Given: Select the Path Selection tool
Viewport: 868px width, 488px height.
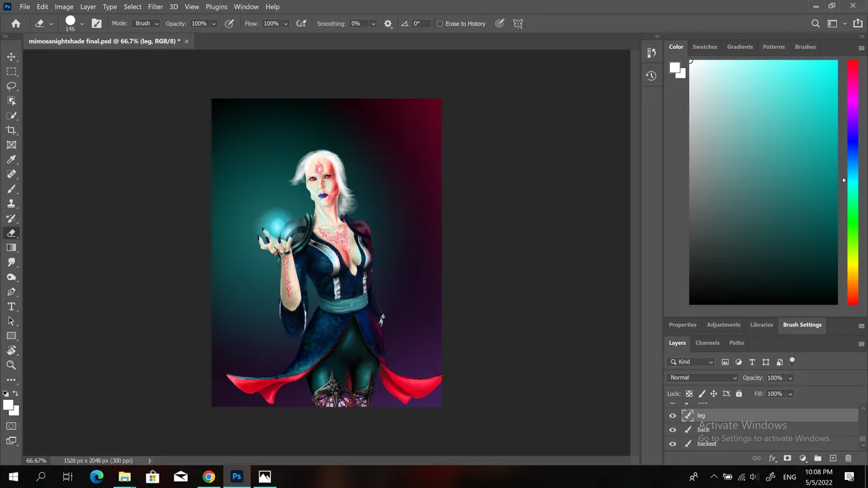Looking at the screenshot, I should click(12, 321).
